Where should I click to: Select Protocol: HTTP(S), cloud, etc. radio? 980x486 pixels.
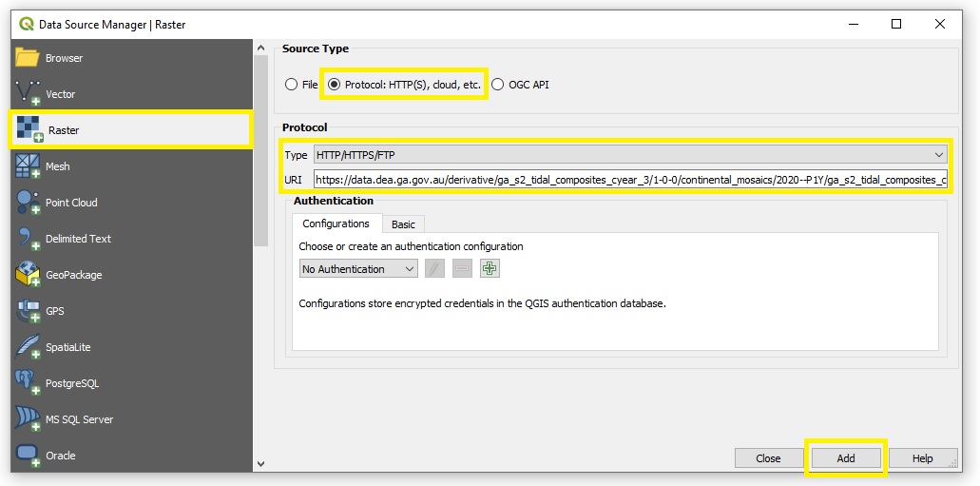(x=335, y=85)
